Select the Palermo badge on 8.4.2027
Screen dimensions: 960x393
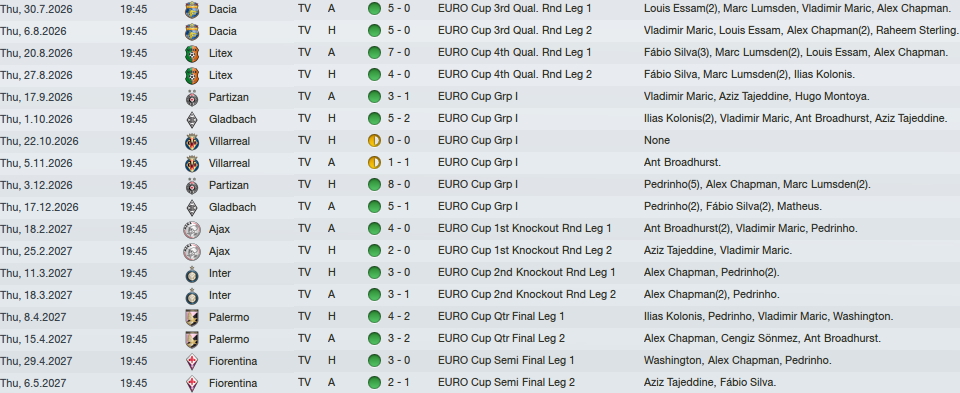pos(192,317)
